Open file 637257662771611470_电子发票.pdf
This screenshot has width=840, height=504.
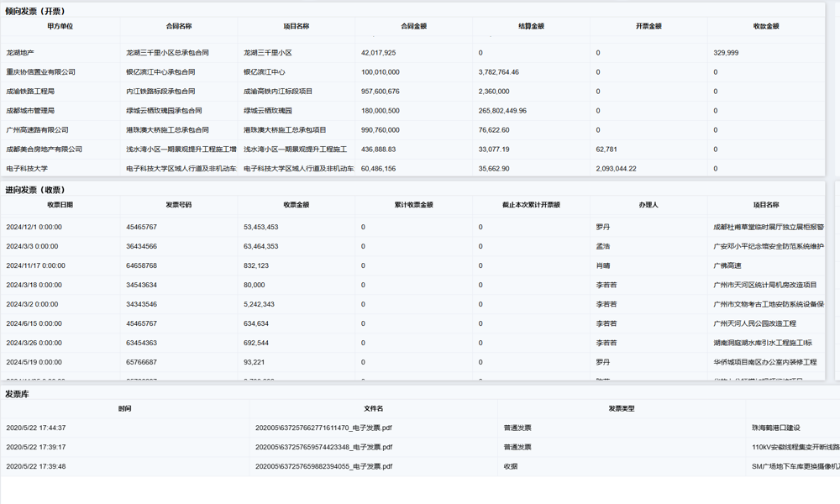[x=323, y=428]
